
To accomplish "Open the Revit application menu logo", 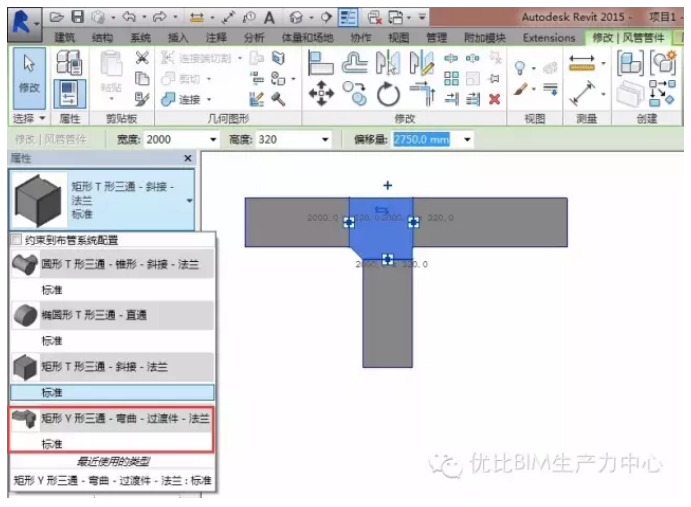I will 20,18.
